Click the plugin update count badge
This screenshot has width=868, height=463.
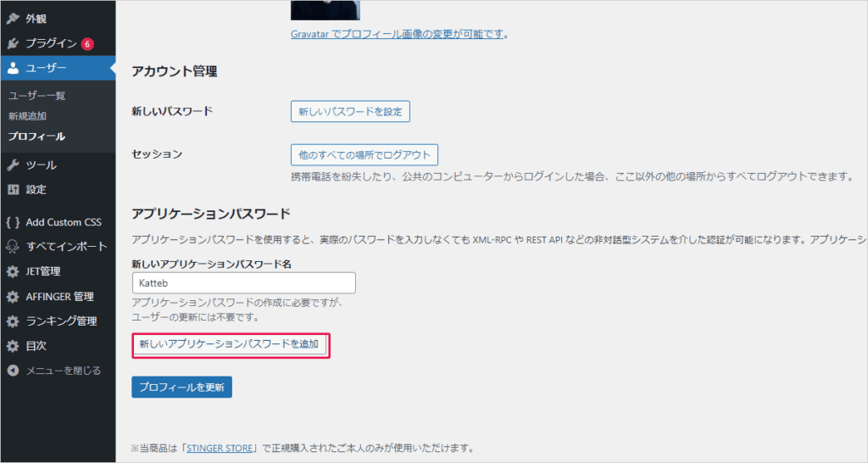[87, 44]
